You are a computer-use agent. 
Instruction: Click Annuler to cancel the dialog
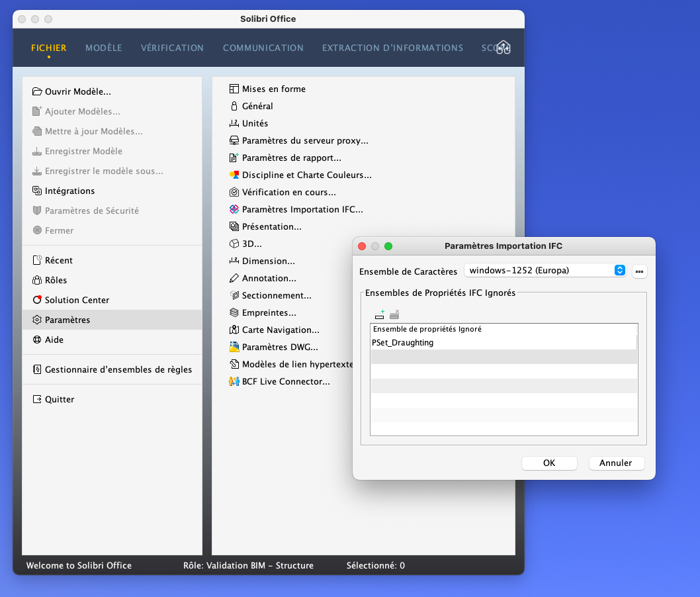(x=616, y=463)
